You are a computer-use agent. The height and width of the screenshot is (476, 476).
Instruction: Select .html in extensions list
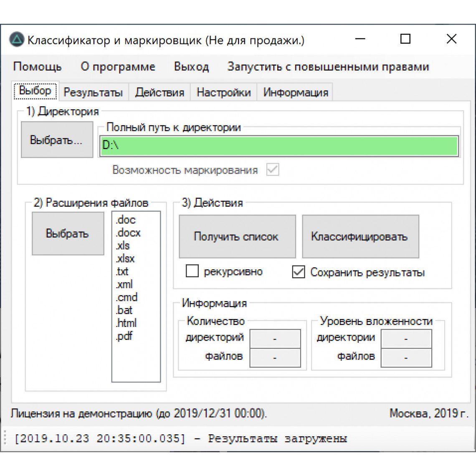click(126, 323)
